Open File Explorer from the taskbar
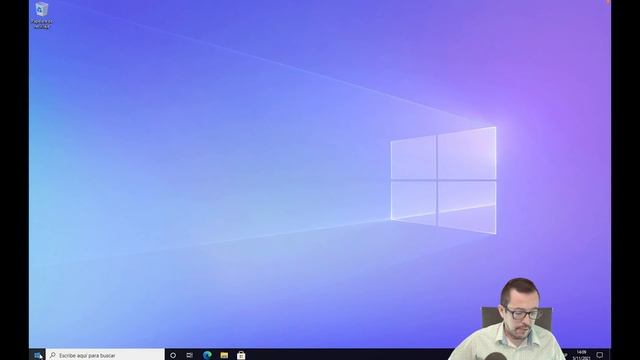 click(224, 355)
